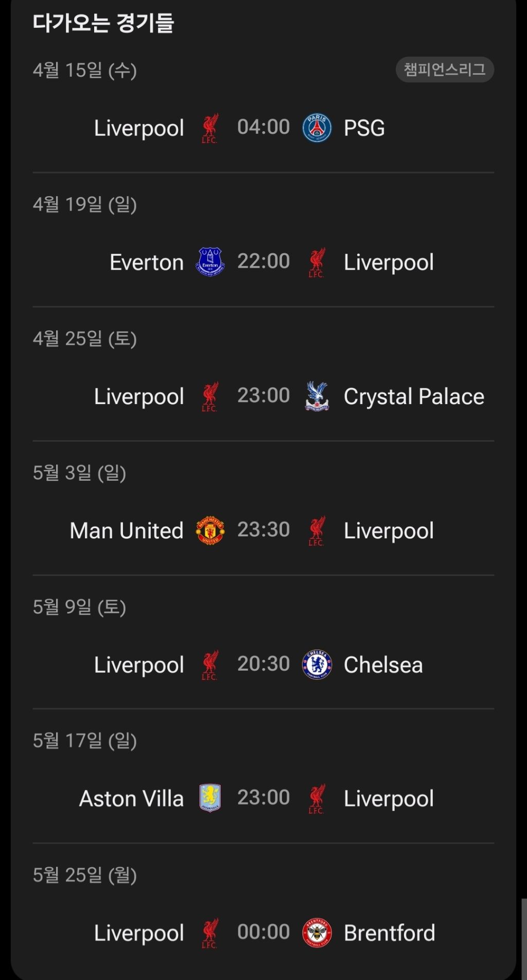Select the Aston Villa team name
The height and width of the screenshot is (980, 527).
coord(131,799)
